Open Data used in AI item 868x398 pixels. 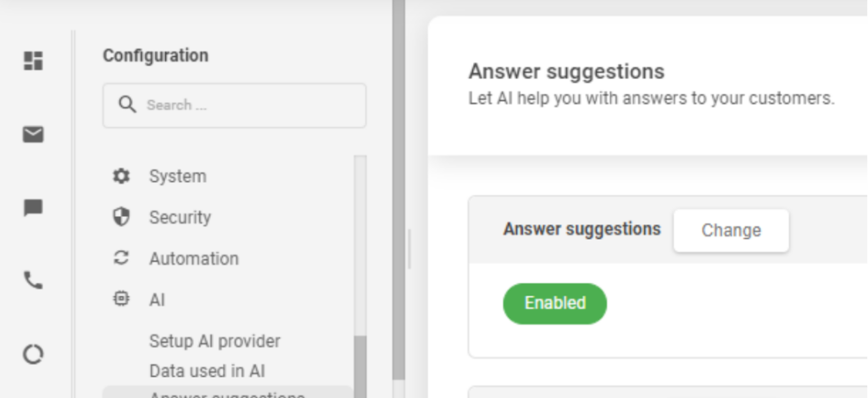pos(208,371)
